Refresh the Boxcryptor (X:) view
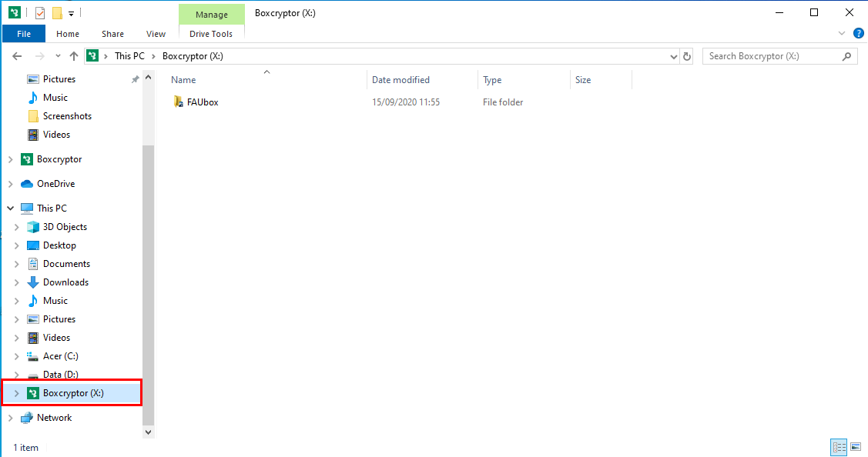The height and width of the screenshot is (457, 868). pyautogui.click(x=687, y=56)
